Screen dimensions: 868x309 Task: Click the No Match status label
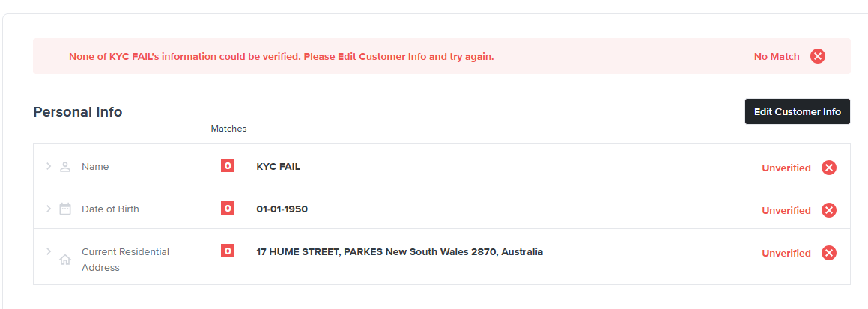pyautogui.click(x=777, y=56)
